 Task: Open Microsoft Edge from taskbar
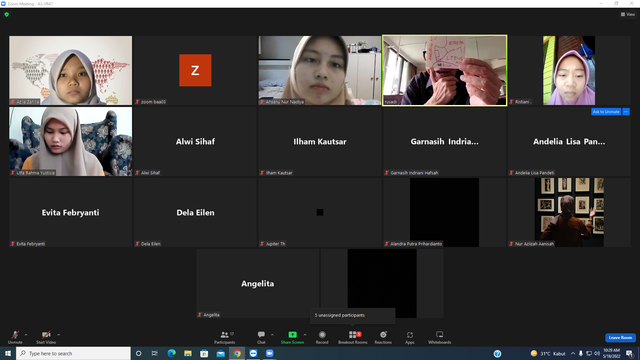pyautogui.click(x=171, y=353)
